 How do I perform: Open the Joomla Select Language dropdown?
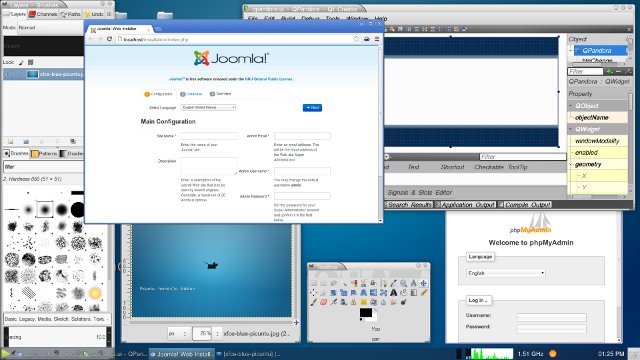pos(208,107)
